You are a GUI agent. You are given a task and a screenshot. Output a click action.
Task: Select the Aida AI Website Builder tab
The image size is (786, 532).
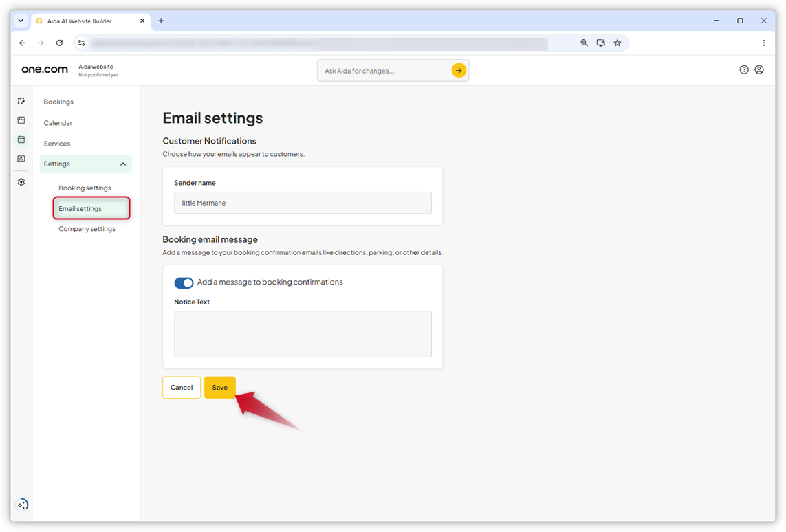[x=90, y=21]
